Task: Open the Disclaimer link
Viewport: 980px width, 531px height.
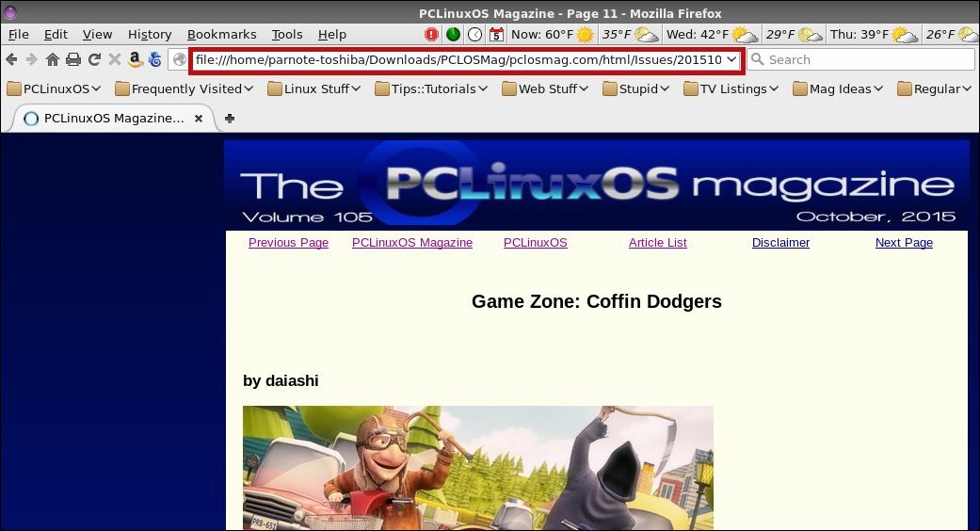Action: (x=780, y=242)
